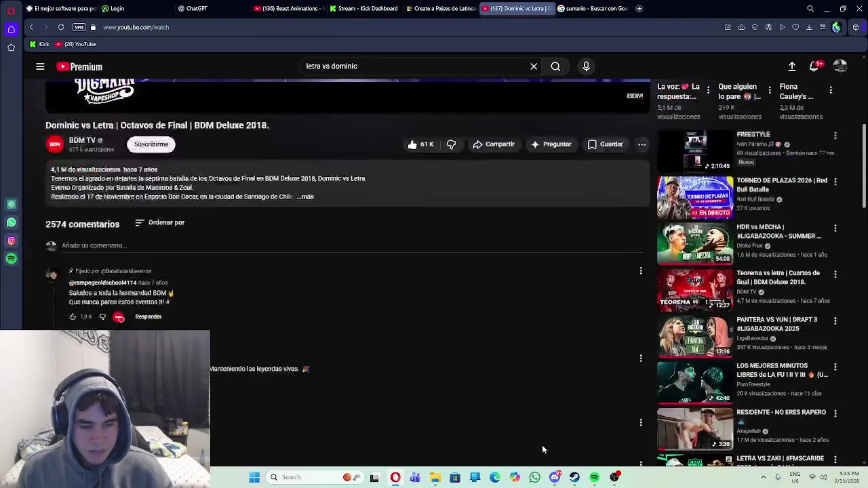Share the video via Compartir

click(493, 144)
